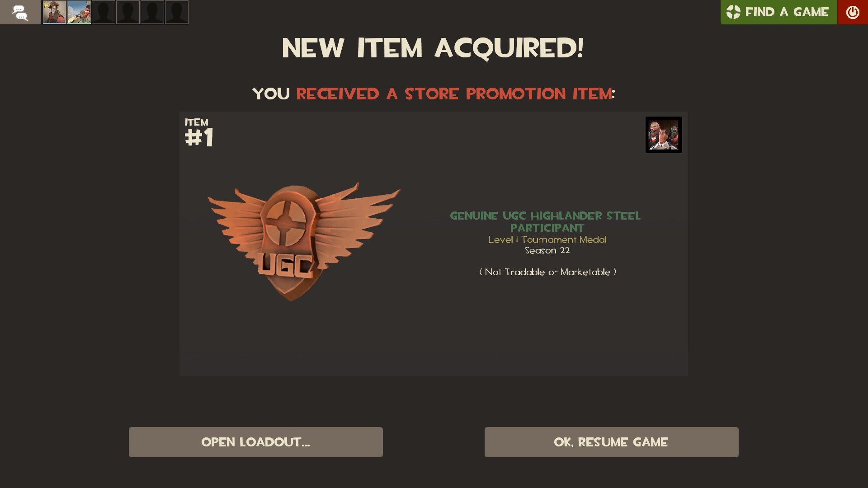
Task: Click the second empty silhouette party slot
Action: [128, 12]
